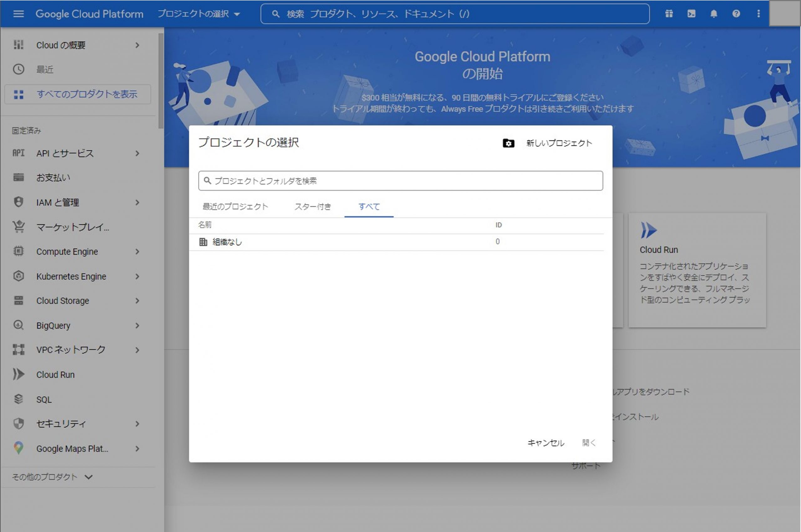The image size is (801, 532).
Task: Click the VPC ネットワーク icon
Action: click(x=18, y=350)
